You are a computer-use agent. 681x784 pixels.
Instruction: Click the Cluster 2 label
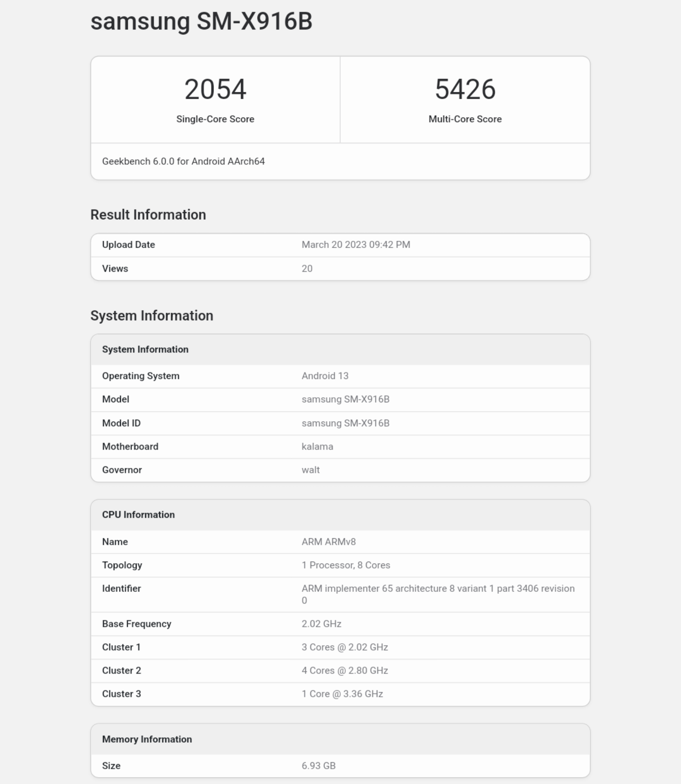122,670
